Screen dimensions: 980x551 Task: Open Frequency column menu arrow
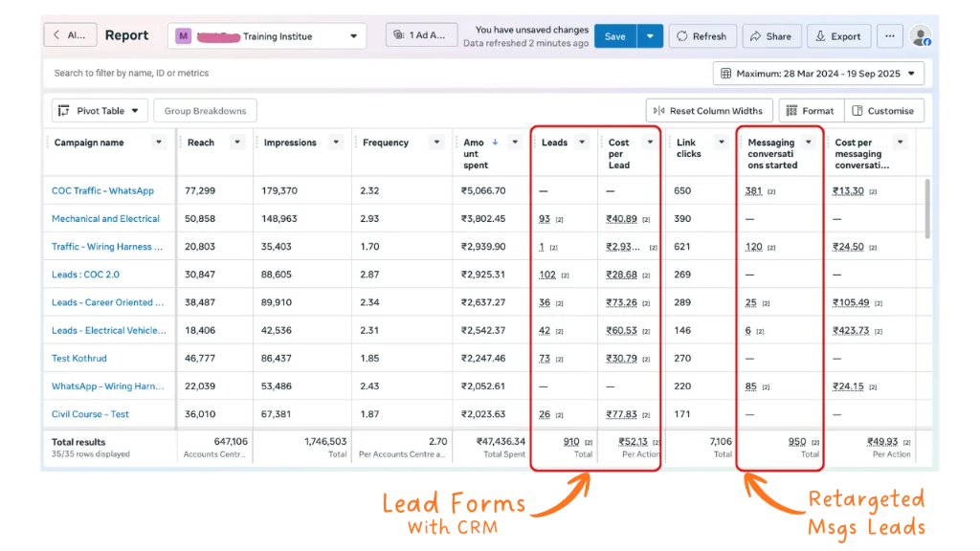436,143
